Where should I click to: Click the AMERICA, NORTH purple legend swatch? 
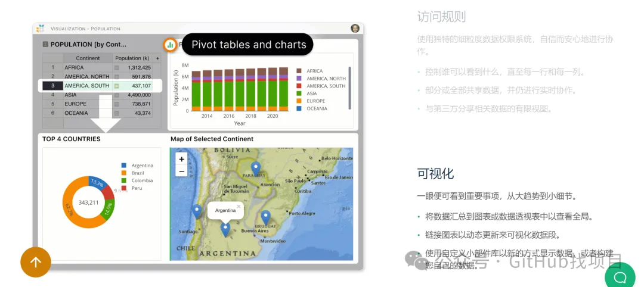coord(299,79)
